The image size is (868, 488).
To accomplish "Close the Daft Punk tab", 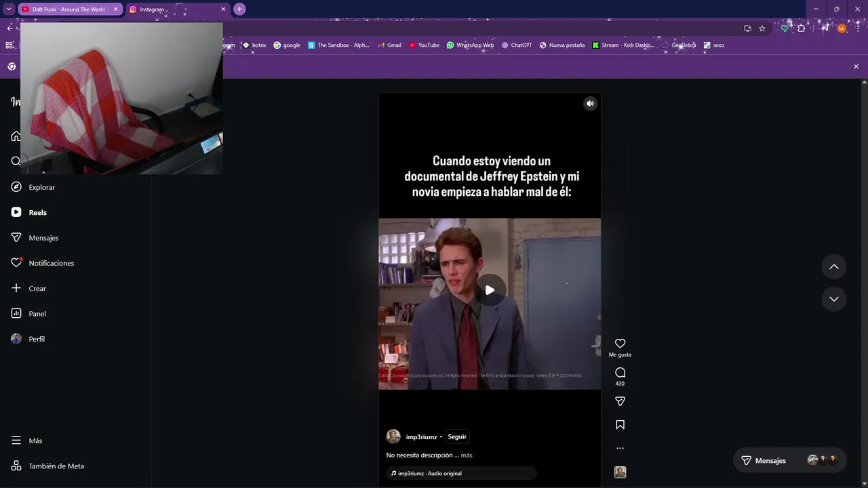I will [115, 9].
